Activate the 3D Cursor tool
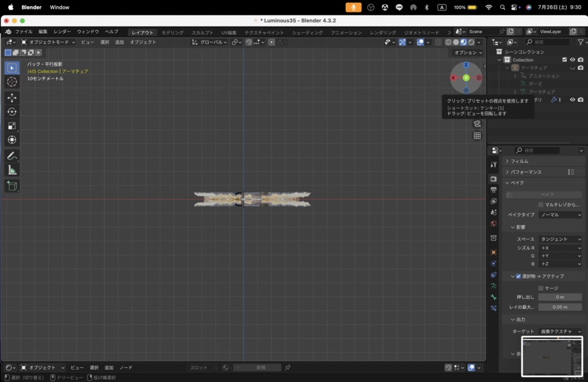588x382 pixels. pos(12,81)
